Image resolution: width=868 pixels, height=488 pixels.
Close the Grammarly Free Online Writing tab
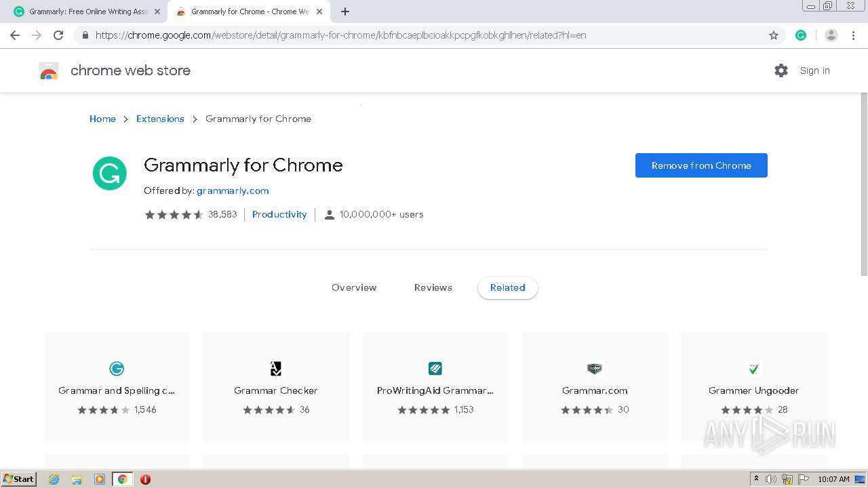(157, 12)
